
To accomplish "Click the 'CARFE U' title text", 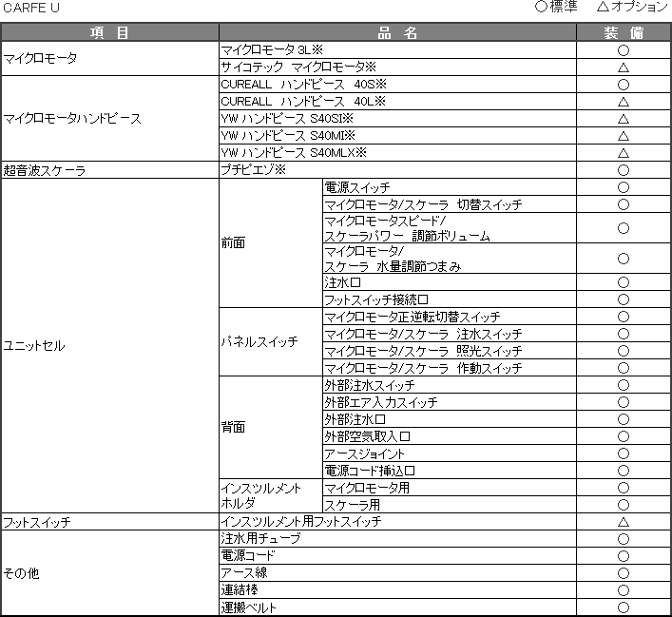I will pyautogui.click(x=31, y=8).
